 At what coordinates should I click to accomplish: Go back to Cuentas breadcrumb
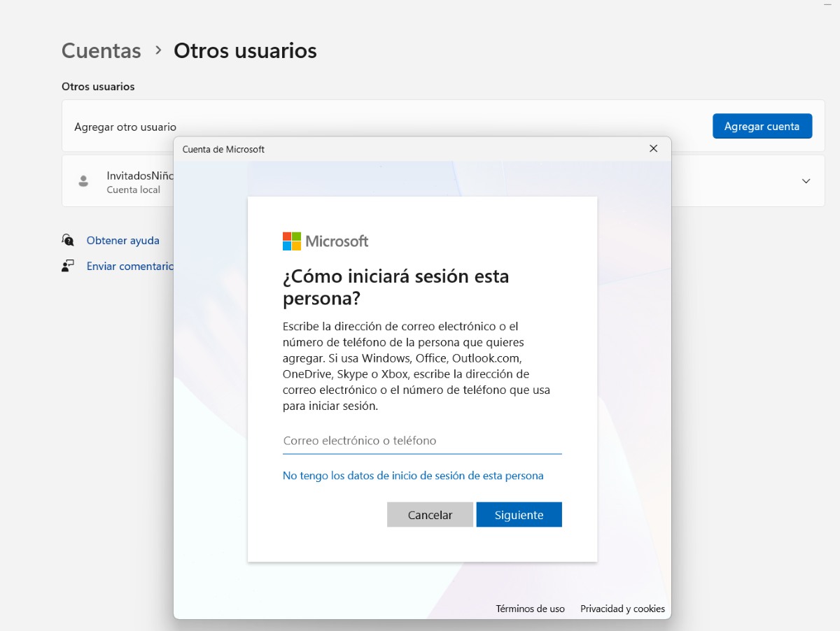point(101,50)
